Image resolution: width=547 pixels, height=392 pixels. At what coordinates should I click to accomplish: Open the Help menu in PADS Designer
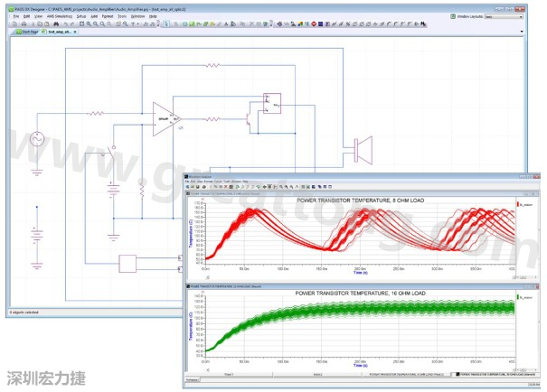click(153, 16)
